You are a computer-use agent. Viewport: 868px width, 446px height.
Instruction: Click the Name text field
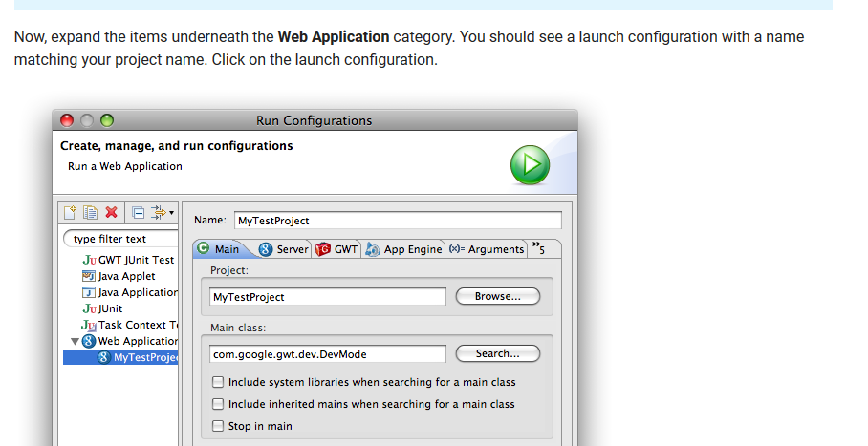tap(397, 221)
